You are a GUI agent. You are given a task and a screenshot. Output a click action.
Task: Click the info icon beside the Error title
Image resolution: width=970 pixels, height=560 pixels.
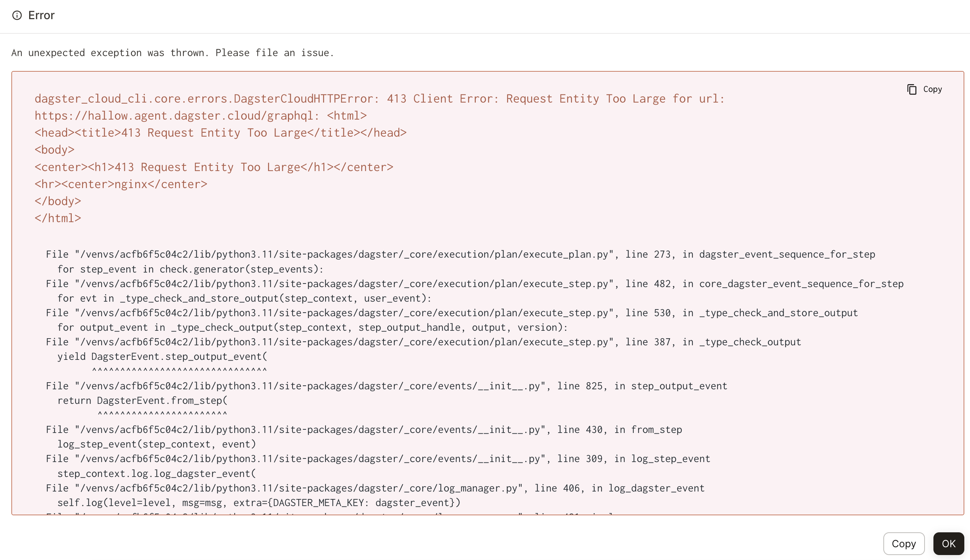tap(17, 15)
